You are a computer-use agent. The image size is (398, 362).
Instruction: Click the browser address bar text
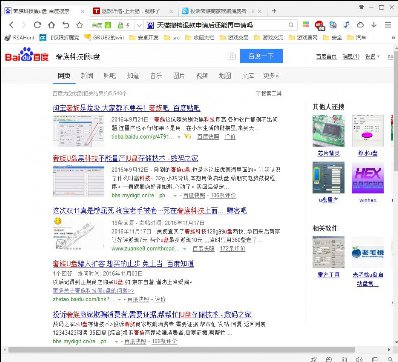pos(205,25)
